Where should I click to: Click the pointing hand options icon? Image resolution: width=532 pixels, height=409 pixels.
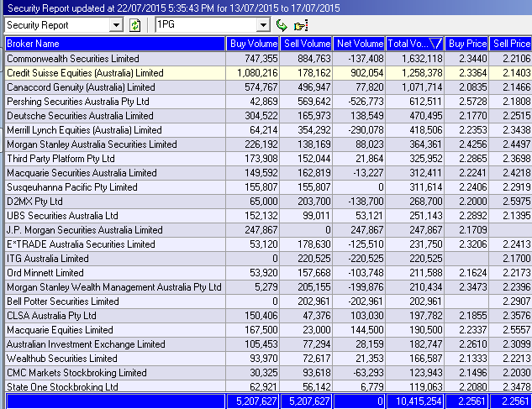[301, 25]
